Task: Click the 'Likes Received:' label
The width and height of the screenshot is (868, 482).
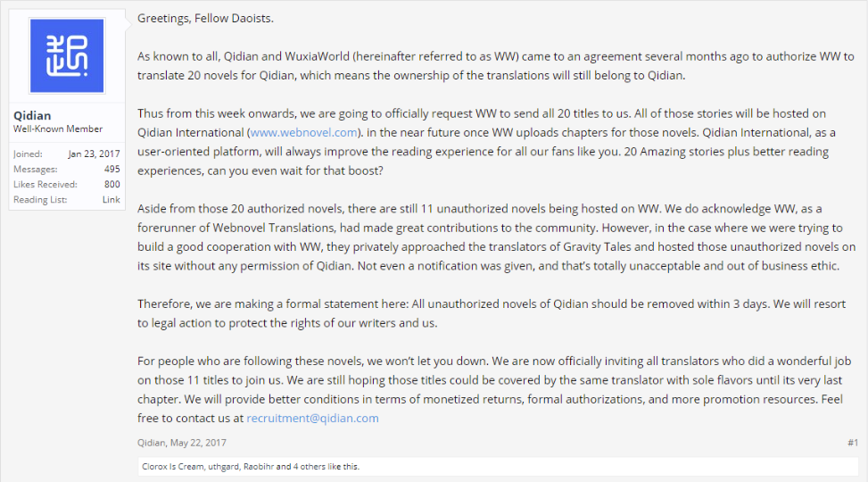Action: [45, 184]
